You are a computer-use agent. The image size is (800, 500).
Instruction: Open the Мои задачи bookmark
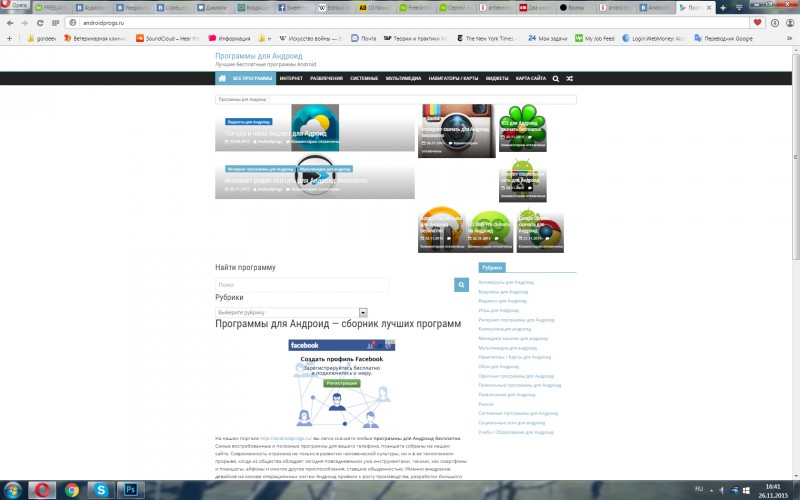(547, 38)
